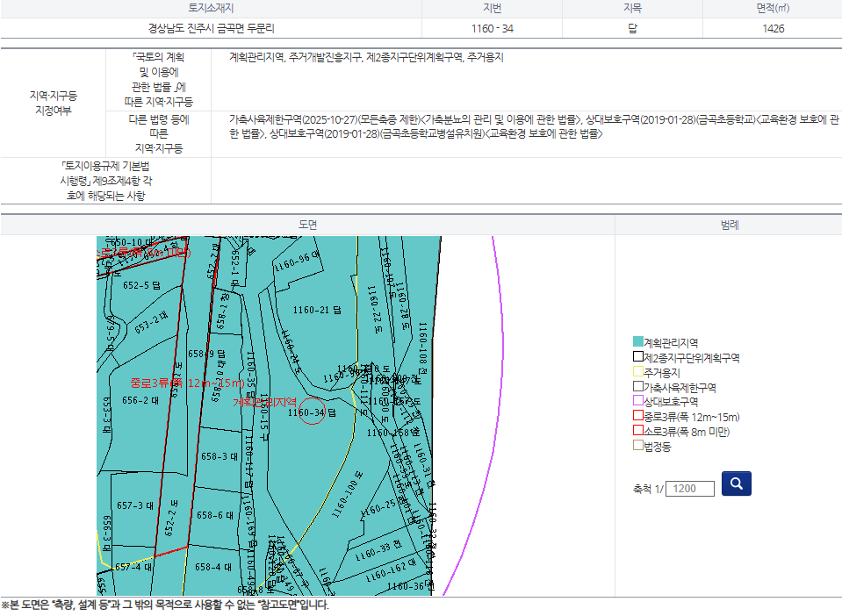Click parcel 652-5 답 on the map
This screenshot has height=616, width=842.
pyautogui.click(x=141, y=285)
